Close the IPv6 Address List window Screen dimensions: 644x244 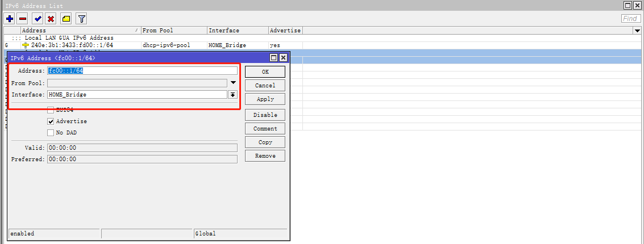point(637,5)
